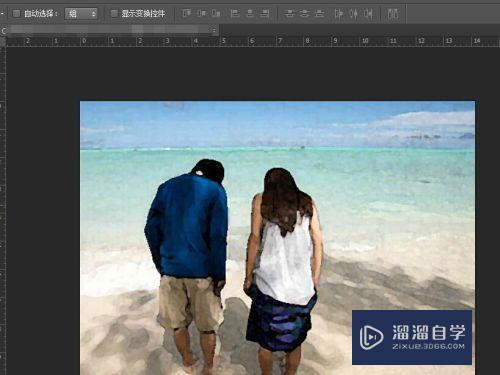Select the open document tab

(x=109, y=30)
